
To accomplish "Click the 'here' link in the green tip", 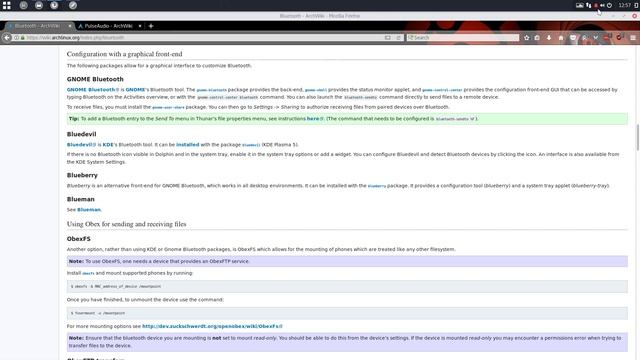I will (x=315, y=118).
